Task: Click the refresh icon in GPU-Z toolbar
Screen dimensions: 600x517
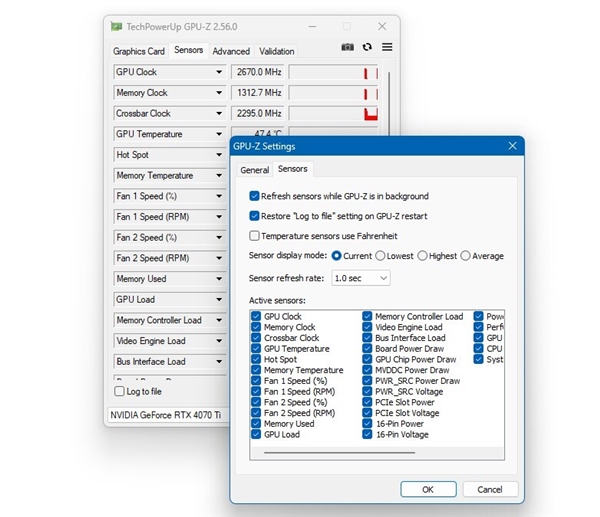Action: pos(367,47)
